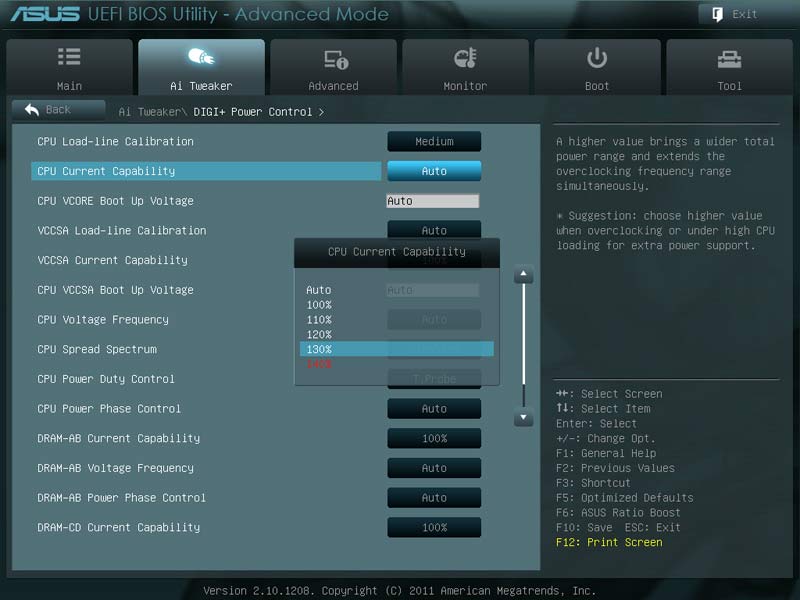Click the F5: Optimized Defaults hint
Viewport: 800px width, 600px height.
tap(624, 497)
